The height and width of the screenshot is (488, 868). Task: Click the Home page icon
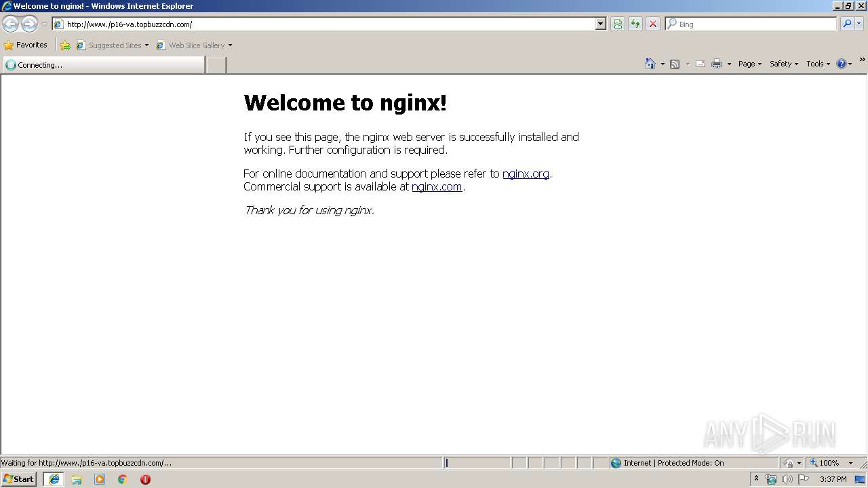tap(650, 64)
